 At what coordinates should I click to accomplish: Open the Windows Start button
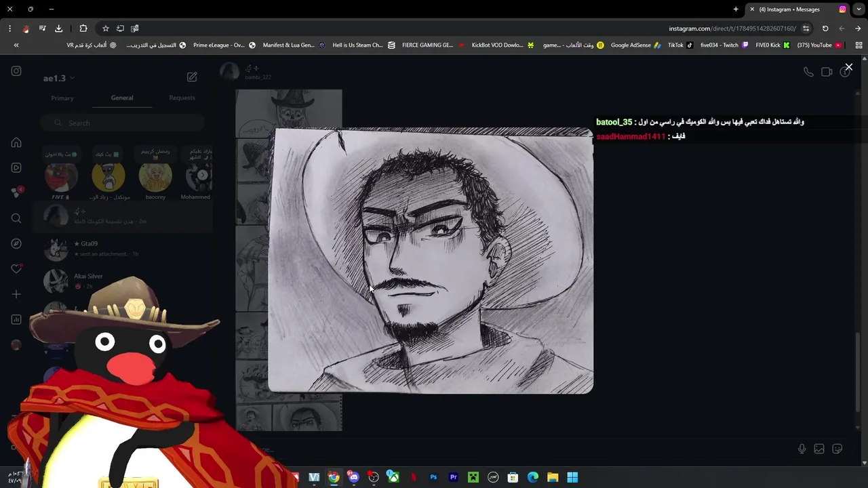tap(572, 477)
